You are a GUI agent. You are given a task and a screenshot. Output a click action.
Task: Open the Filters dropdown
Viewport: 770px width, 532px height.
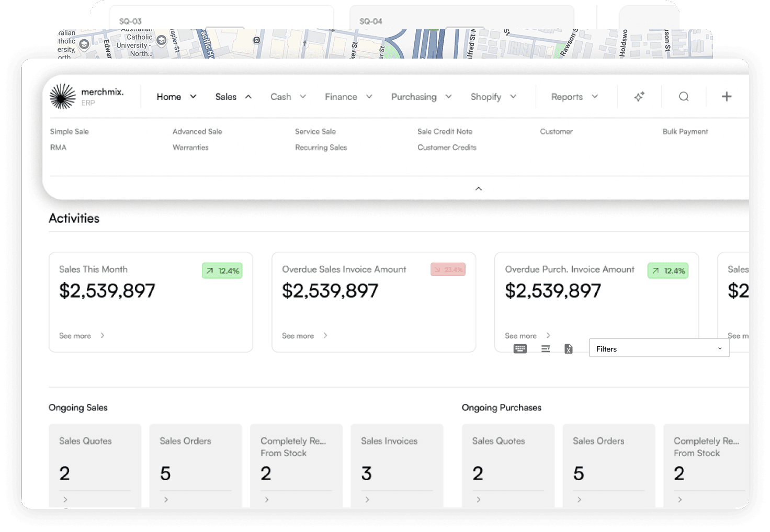(659, 349)
